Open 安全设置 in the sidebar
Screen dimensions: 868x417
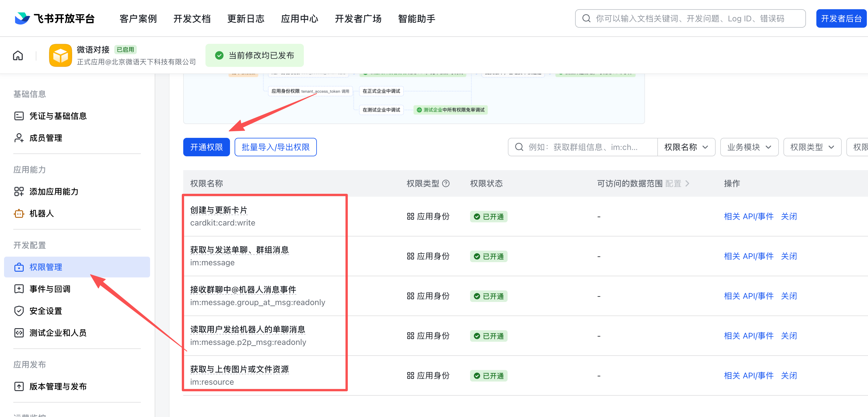(46, 311)
